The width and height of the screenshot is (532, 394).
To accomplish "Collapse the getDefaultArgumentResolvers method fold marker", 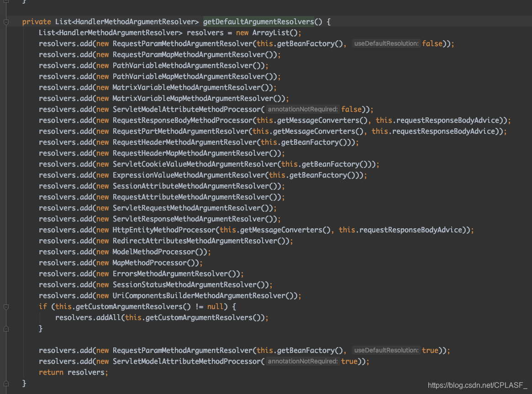I will coord(6,22).
